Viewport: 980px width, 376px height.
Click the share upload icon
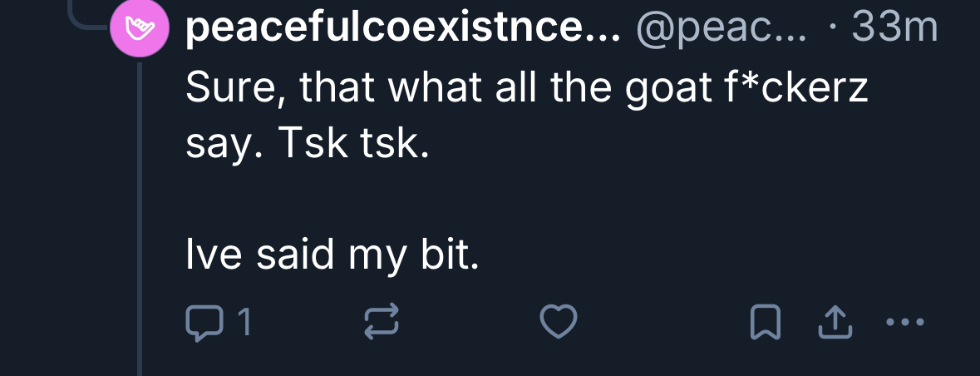pyautogui.click(x=836, y=323)
